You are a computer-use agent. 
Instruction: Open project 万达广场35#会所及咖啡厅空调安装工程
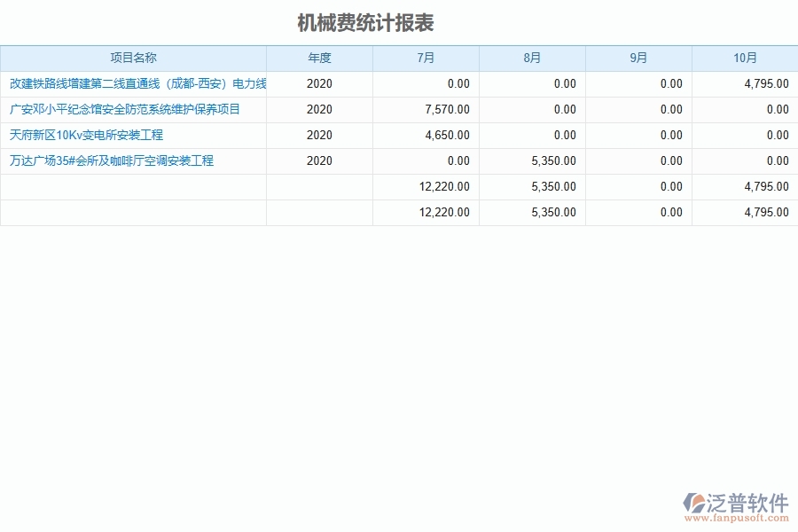pos(111,160)
